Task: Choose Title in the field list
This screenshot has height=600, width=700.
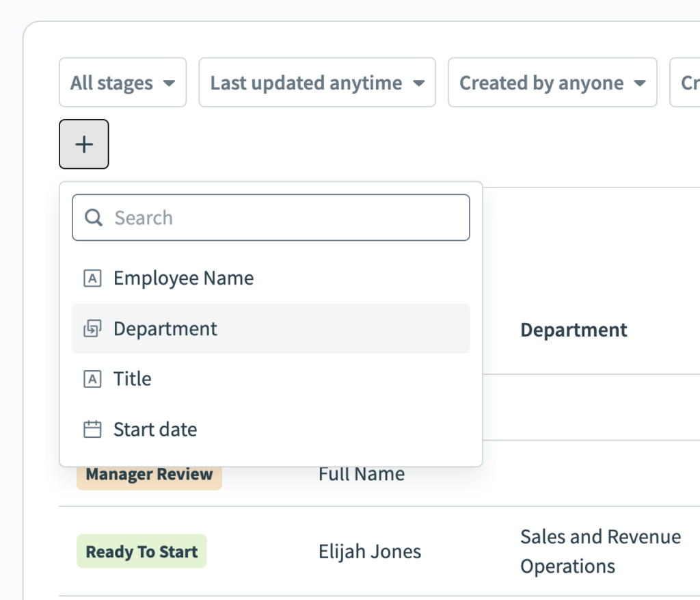Action: tap(132, 379)
